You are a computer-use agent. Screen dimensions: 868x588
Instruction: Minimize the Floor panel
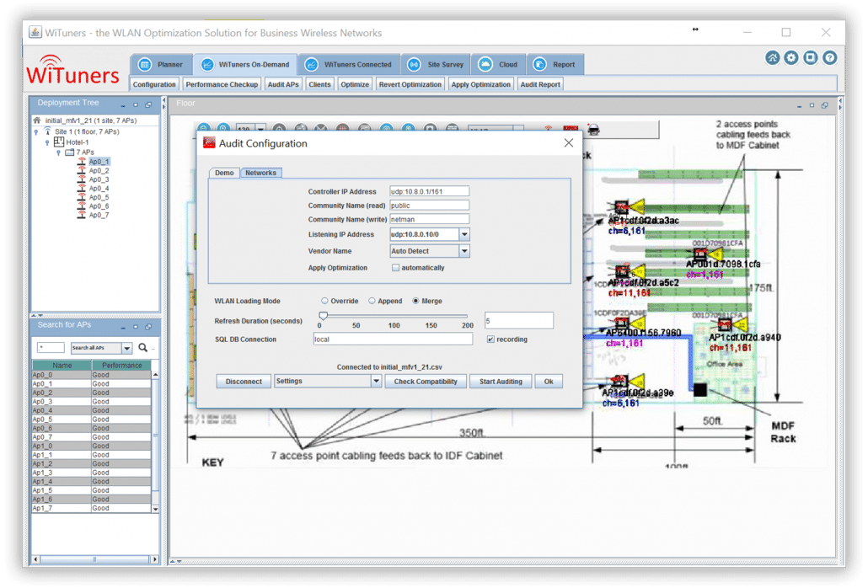point(799,105)
